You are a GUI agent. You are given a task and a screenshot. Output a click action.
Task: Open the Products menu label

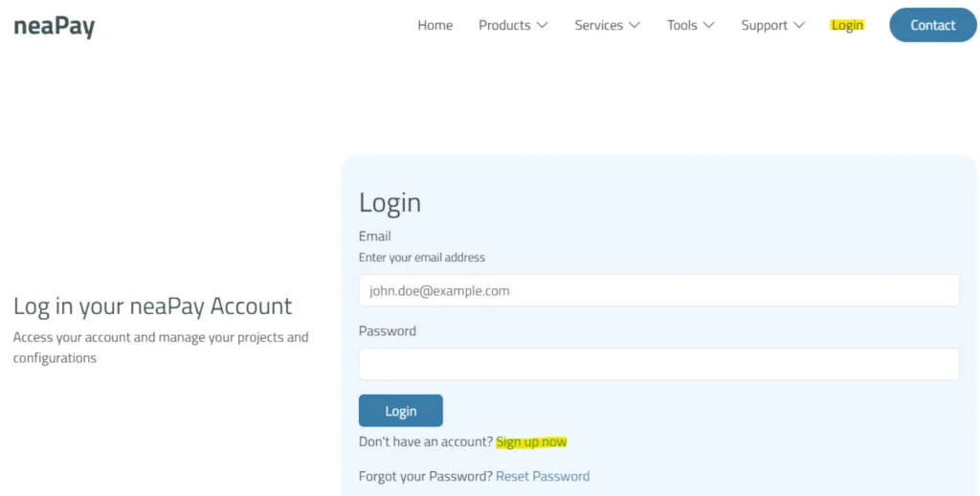(x=504, y=25)
